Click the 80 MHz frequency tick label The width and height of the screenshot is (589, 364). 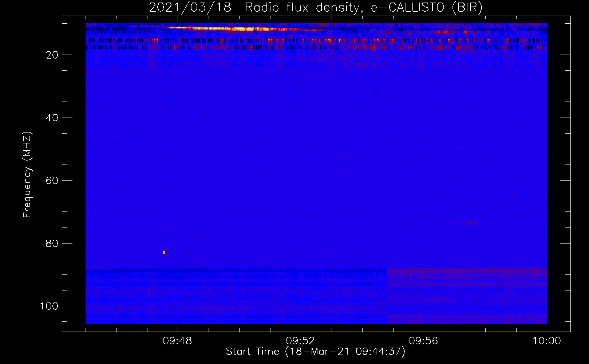(x=52, y=243)
